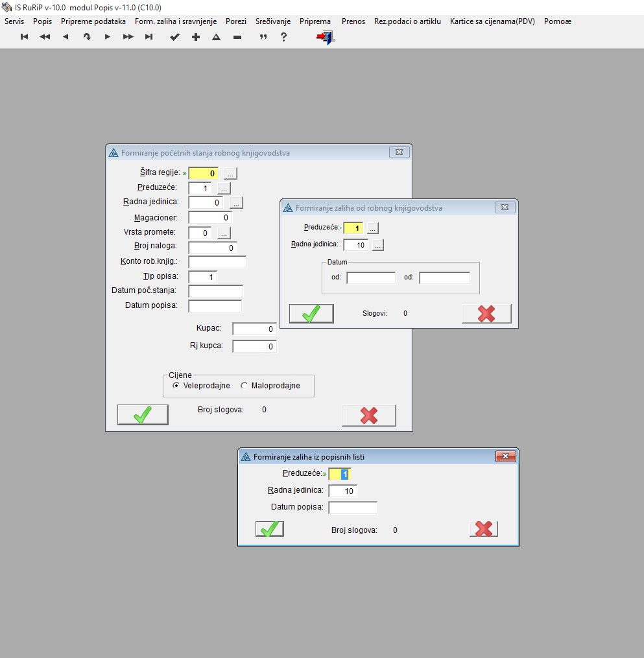Open Radna jedinica lookup in robnog knjigovodstva dialog

[377, 245]
